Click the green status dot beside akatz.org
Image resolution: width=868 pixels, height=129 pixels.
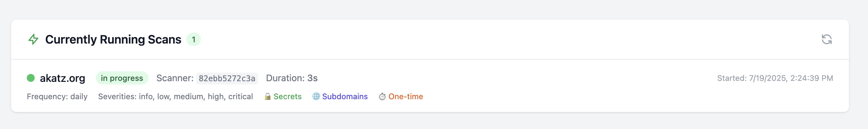31,78
